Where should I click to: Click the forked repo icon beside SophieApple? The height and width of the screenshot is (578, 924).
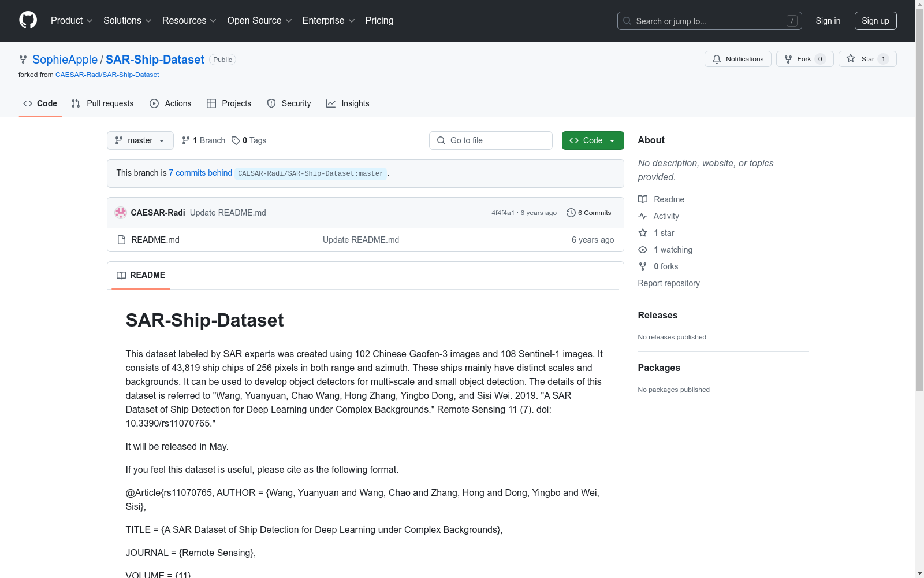(23, 60)
